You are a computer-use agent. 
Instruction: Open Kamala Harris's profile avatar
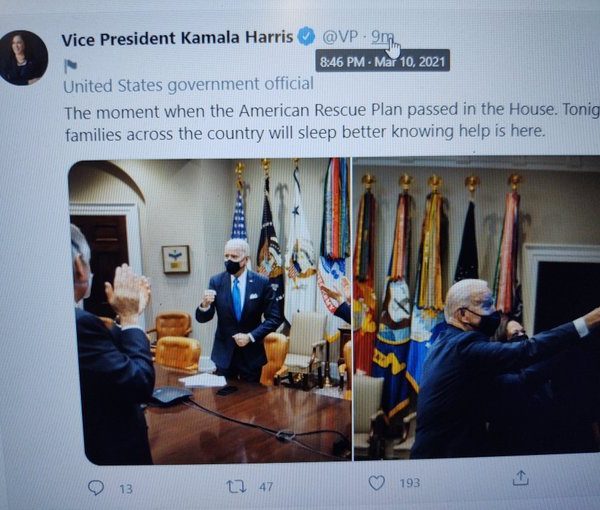(24, 57)
